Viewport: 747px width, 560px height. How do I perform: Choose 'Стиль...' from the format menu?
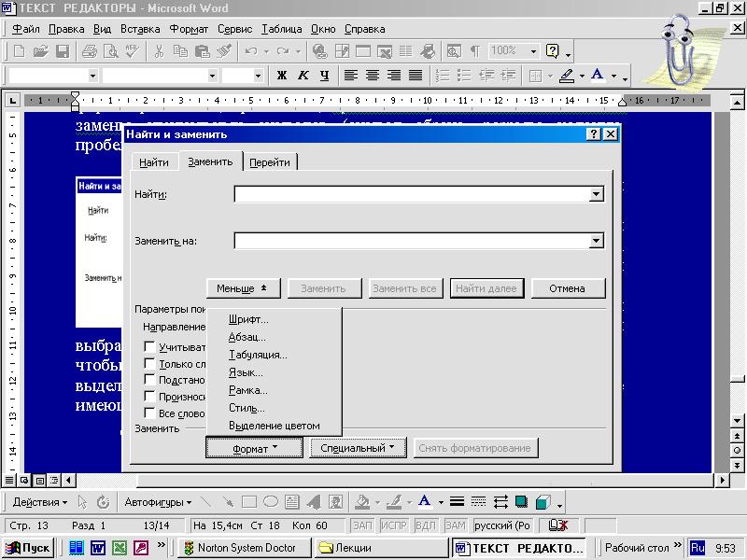point(247,408)
